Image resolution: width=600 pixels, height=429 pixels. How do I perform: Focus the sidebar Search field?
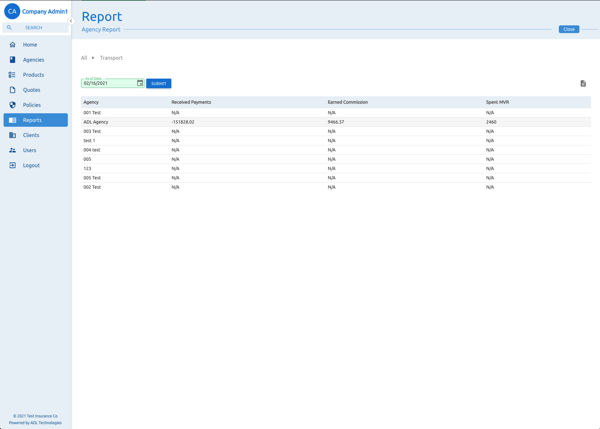(36, 28)
